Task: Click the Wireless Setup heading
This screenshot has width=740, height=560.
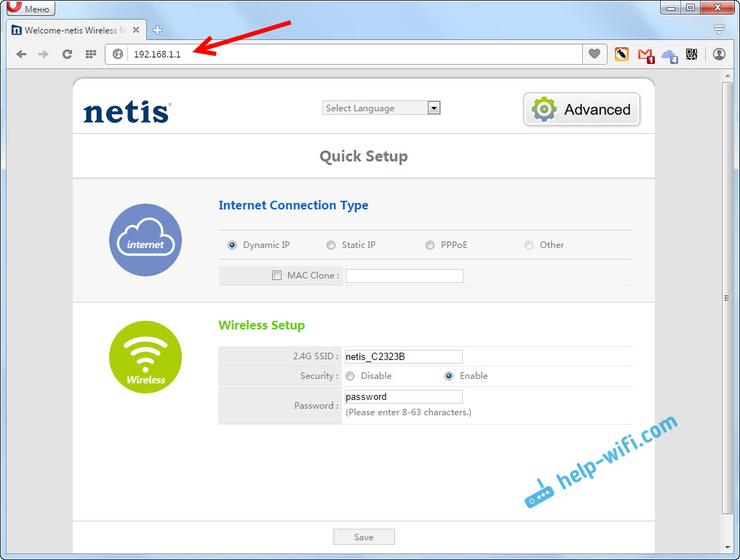Action: [261, 325]
